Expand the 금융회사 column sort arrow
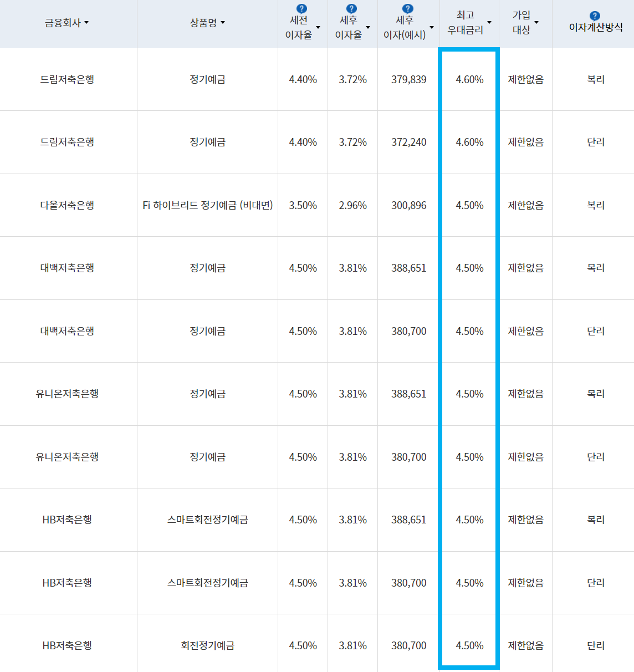 tap(86, 23)
